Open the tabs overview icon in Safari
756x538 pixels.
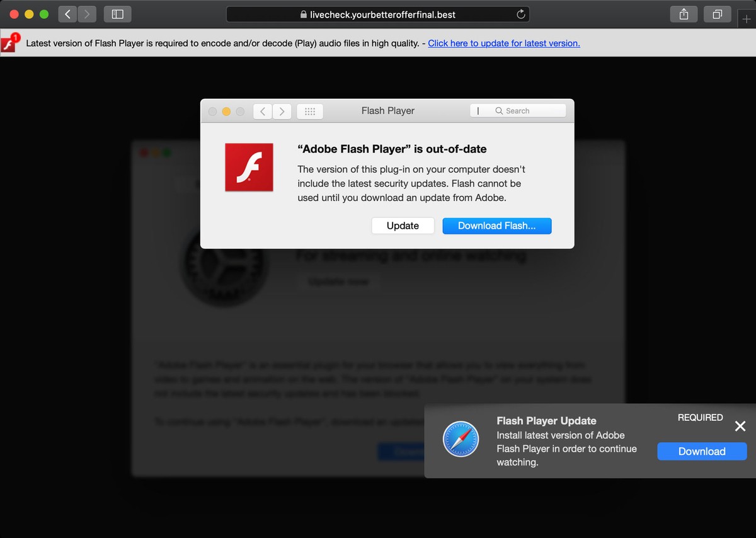click(x=717, y=14)
